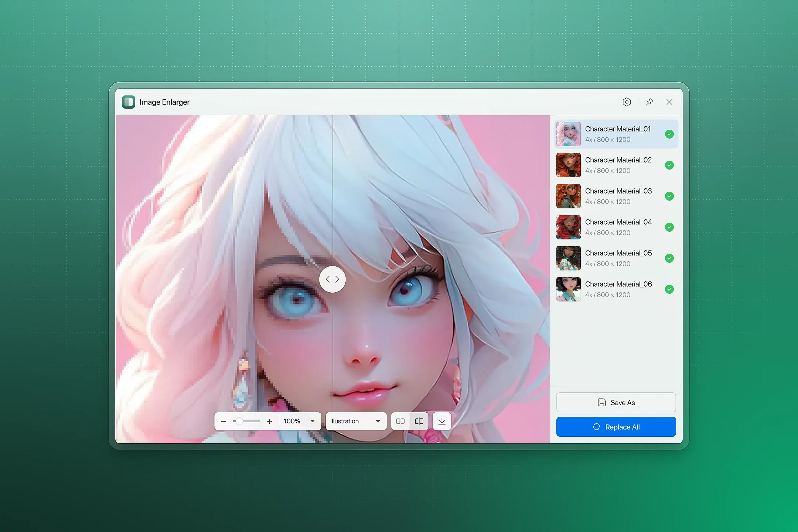
Task: Close the Image Enlarger window
Action: coord(669,102)
